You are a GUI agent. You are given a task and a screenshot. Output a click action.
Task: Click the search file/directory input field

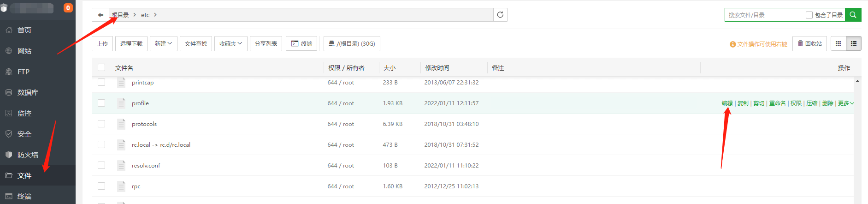tap(764, 15)
